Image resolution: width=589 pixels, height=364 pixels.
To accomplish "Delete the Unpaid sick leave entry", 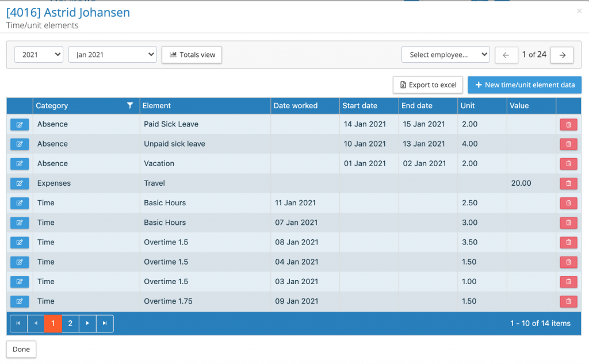I will click(x=568, y=144).
